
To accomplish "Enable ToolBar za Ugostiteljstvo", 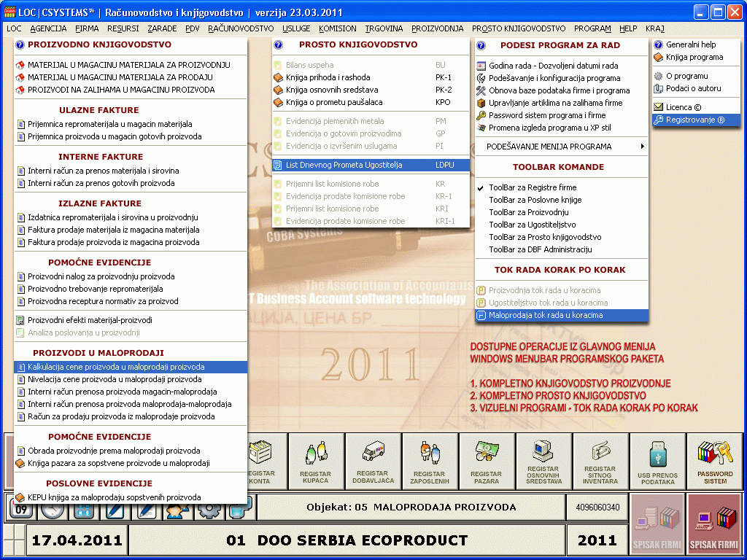I will (562, 225).
